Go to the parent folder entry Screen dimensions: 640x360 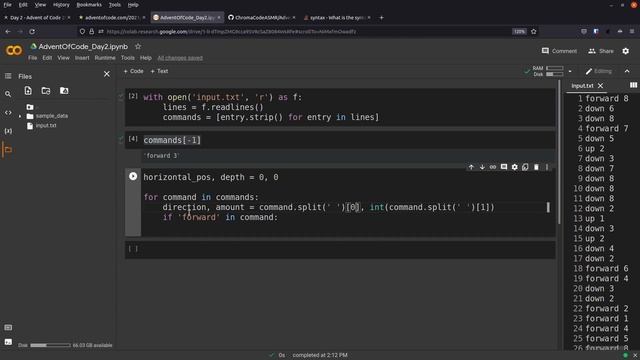point(31,107)
